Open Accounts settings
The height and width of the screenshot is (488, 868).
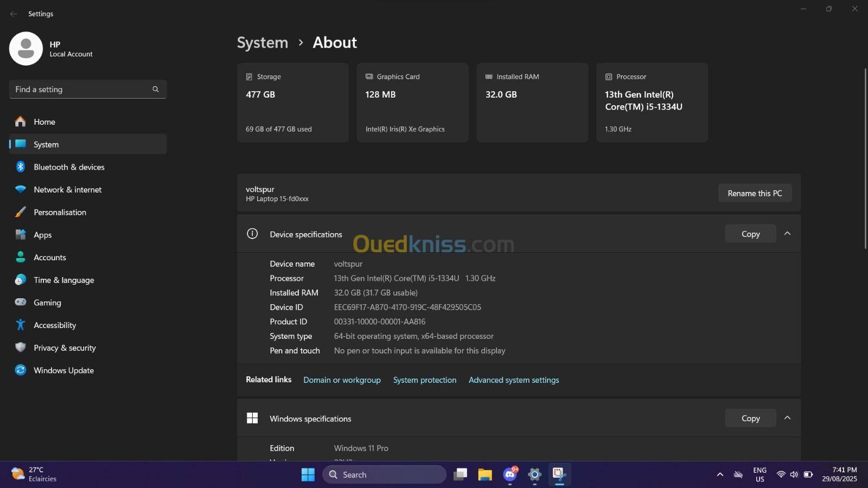coord(88,258)
